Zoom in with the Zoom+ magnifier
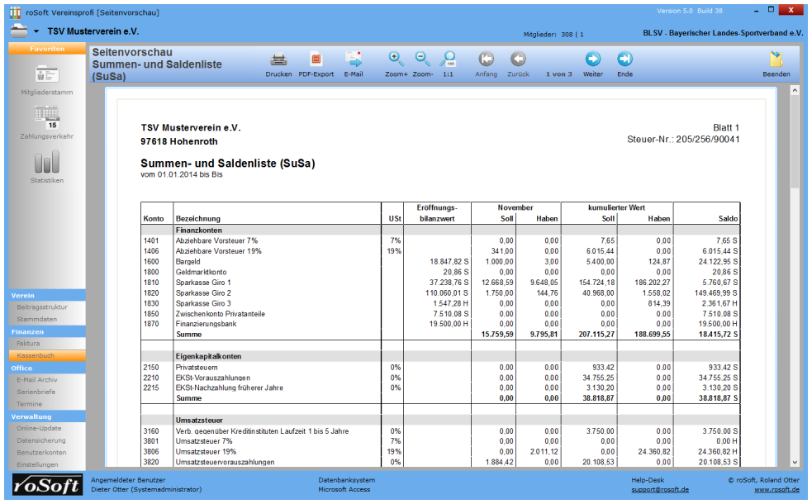This screenshot has height=504, width=812. click(397, 59)
